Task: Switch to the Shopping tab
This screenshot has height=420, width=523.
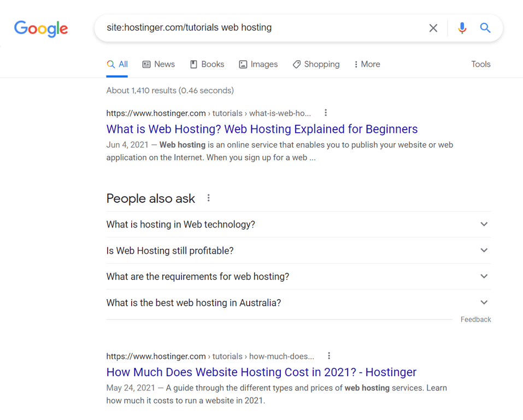Action: coord(316,64)
